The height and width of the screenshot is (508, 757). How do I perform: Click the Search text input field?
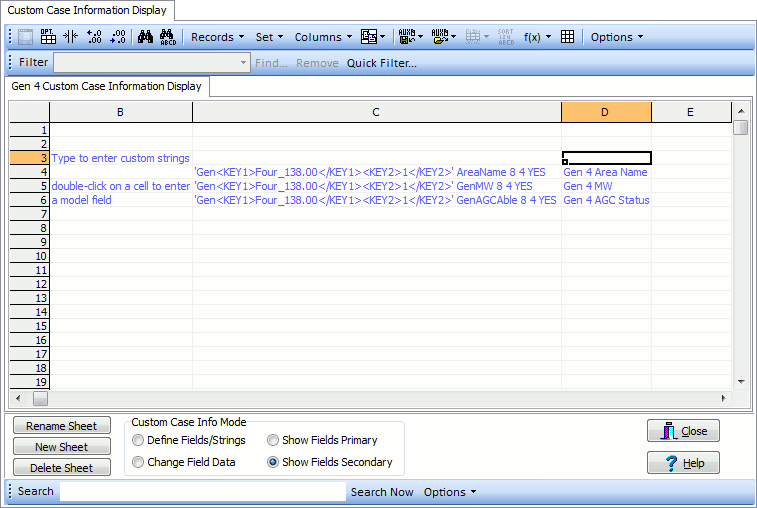tap(202, 492)
